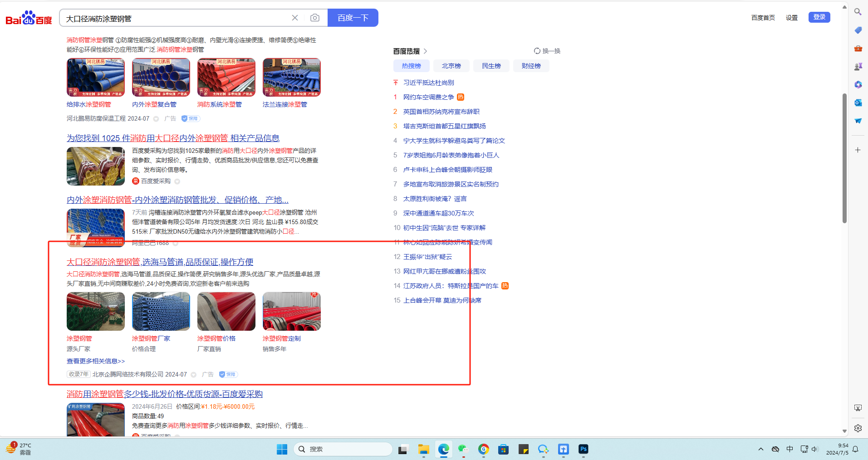Open the 设置 menu
The width and height of the screenshot is (868, 460).
pos(792,18)
